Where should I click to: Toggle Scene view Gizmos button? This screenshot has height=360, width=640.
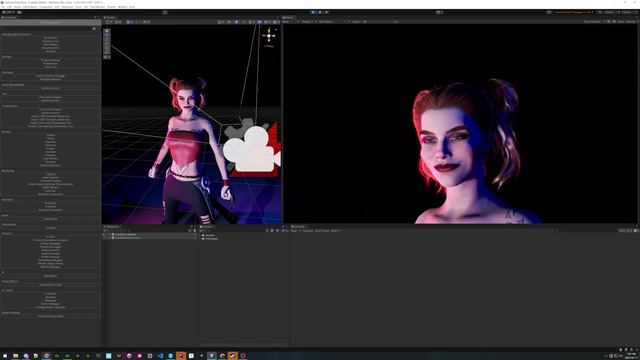pos(275,22)
